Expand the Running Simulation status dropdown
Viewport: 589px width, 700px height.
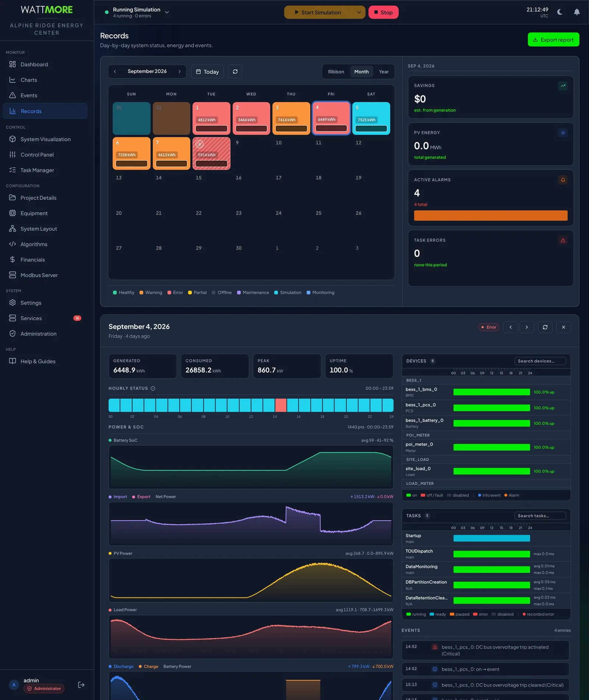coord(167,12)
